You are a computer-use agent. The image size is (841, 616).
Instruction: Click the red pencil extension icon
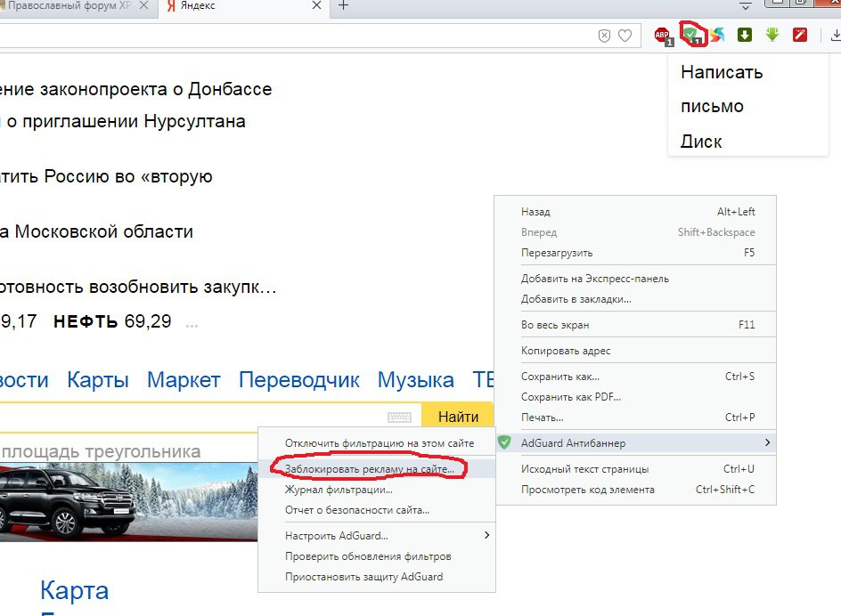click(x=800, y=35)
